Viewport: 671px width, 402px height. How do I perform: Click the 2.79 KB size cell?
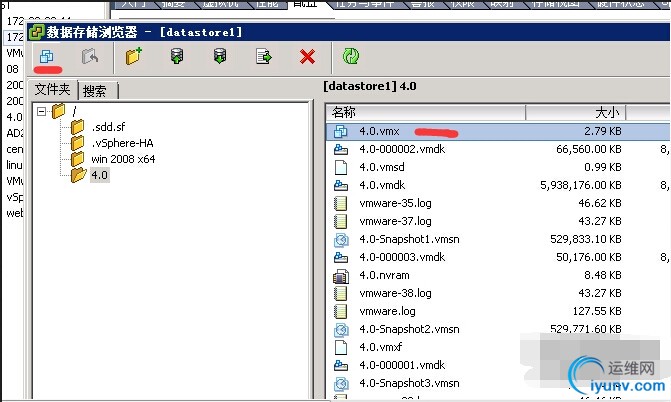(603, 131)
